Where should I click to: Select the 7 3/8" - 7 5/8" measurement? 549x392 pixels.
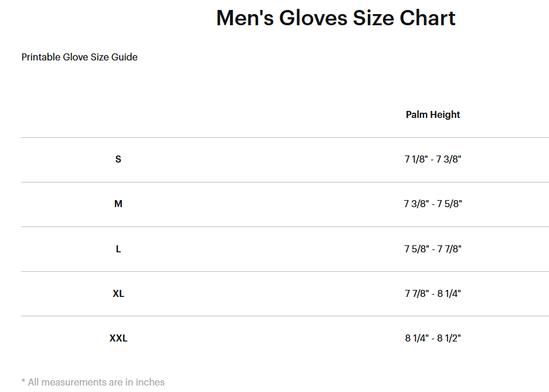pyautogui.click(x=433, y=204)
